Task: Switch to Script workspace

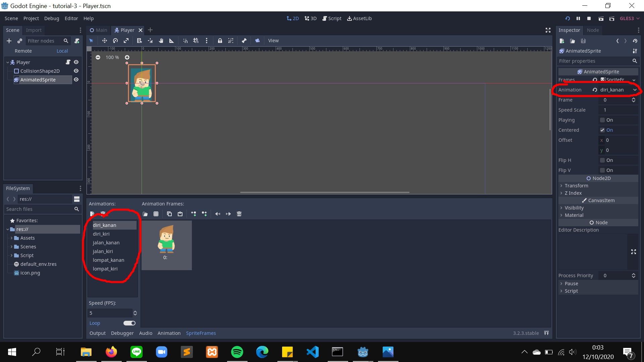Action: pyautogui.click(x=332, y=18)
